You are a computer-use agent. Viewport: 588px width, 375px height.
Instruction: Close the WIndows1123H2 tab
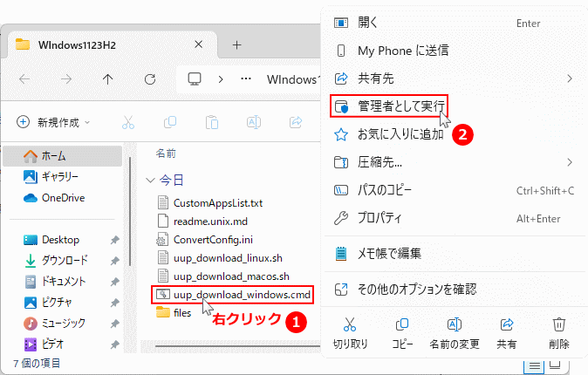coord(198,44)
